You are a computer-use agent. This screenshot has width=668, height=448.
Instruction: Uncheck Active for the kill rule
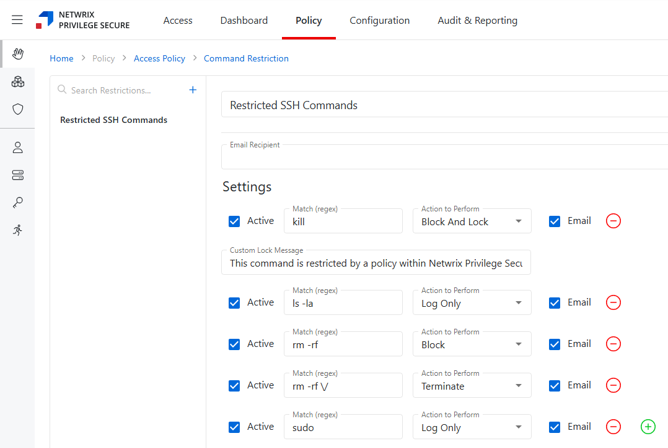coord(234,221)
